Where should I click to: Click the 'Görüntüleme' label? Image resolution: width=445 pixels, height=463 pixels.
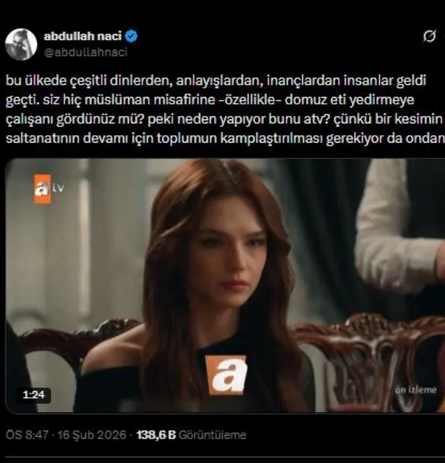[213, 435]
